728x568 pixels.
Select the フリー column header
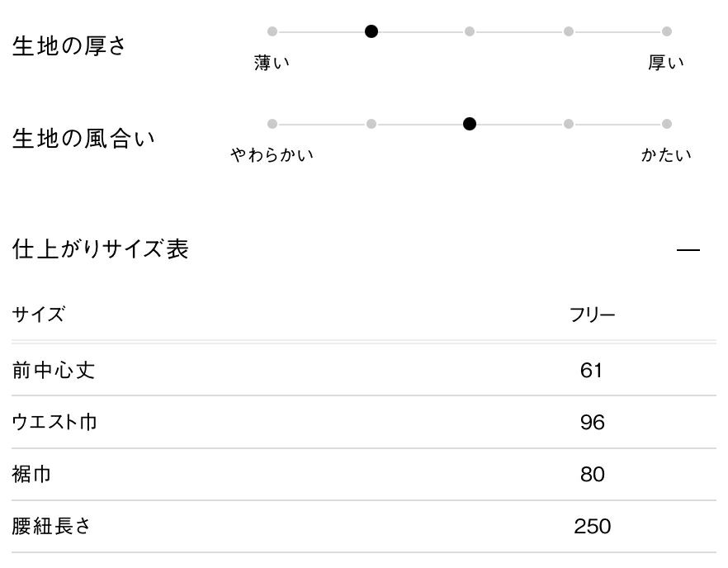(x=592, y=315)
